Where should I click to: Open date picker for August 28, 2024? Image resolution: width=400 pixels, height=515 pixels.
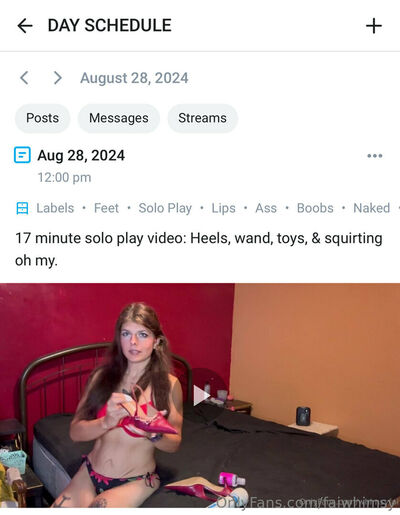(x=134, y=78)
